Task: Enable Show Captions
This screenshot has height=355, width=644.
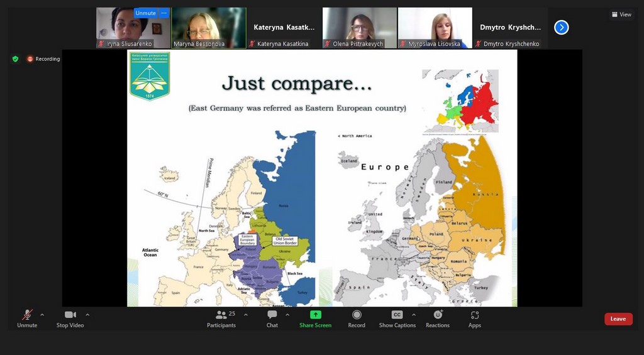Action: point(397,315)
